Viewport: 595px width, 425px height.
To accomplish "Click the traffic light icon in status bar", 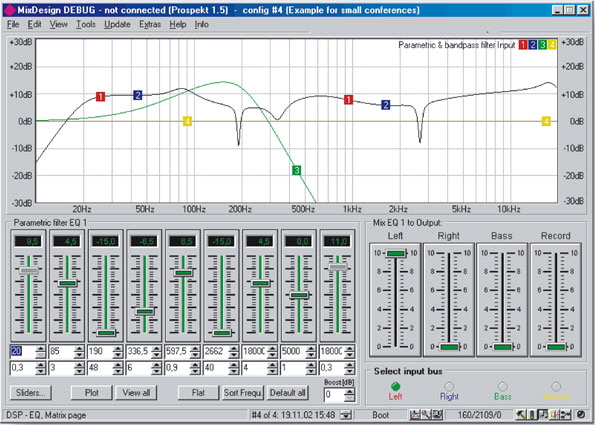I will pos(532,415).
